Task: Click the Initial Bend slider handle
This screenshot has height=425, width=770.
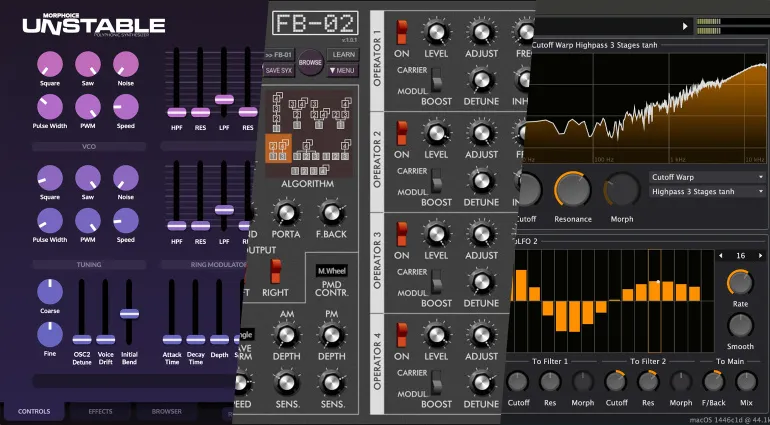Action: [130, 313]
